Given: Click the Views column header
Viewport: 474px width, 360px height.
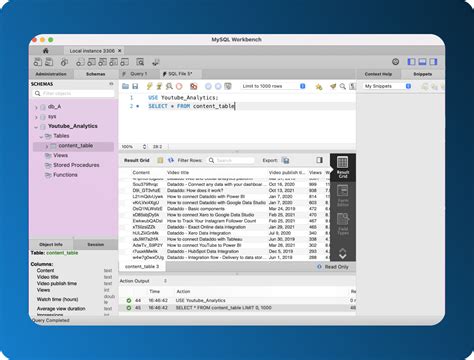Looking at the screenshot, I should [x=315, y=173].
